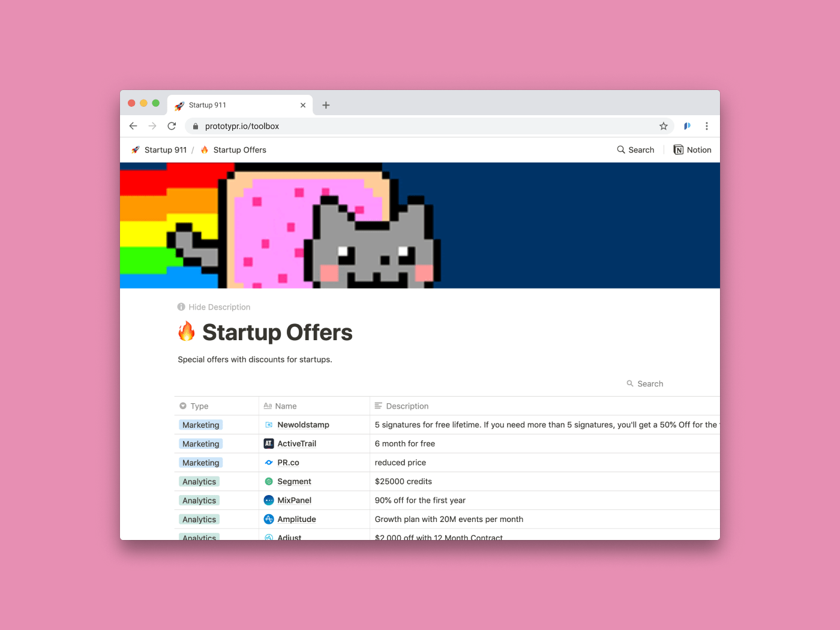Reload the page with refresh icon
The image size is (840, 630).
pos(172,126)
